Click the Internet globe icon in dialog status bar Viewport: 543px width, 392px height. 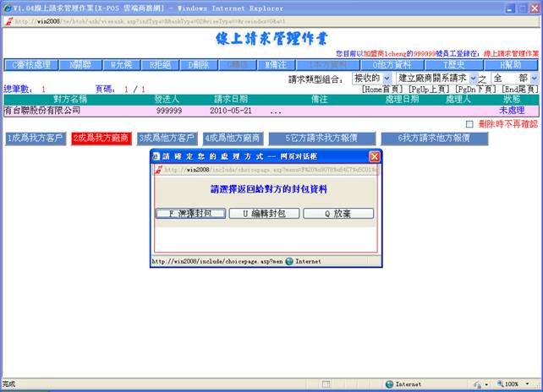click(289, 262)
